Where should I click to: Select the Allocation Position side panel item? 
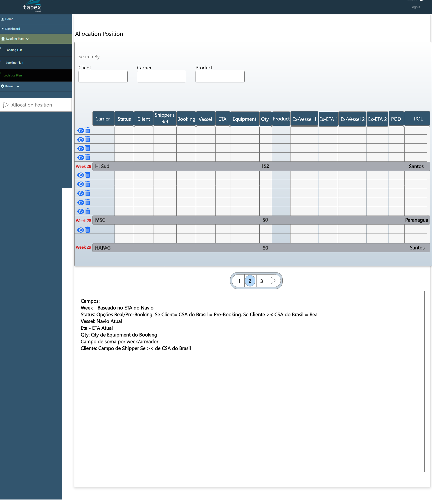click(31, 105)
